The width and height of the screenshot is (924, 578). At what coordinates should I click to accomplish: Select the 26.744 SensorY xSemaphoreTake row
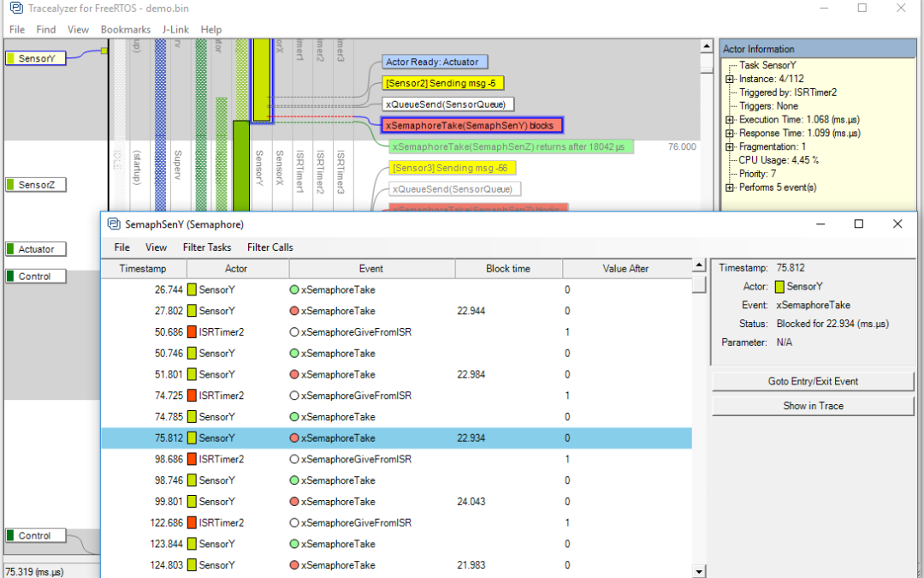[397, 289]
